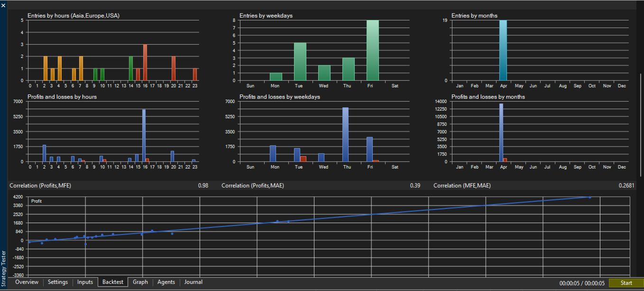644x291 pixels.
Task: Switch to the Graph tab
Action: click(x=140, y=282)
